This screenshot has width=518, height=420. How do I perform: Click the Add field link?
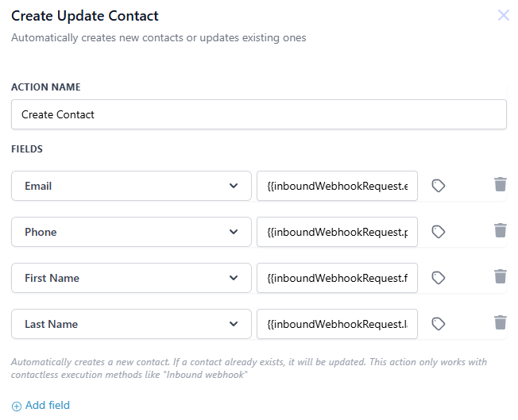[x=47, y=405]
